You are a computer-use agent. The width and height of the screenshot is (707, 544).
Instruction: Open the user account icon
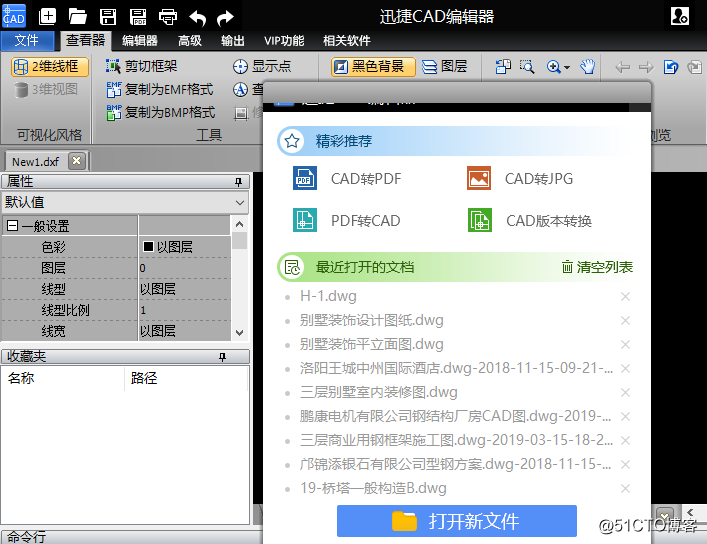click(x=679, y=16)
